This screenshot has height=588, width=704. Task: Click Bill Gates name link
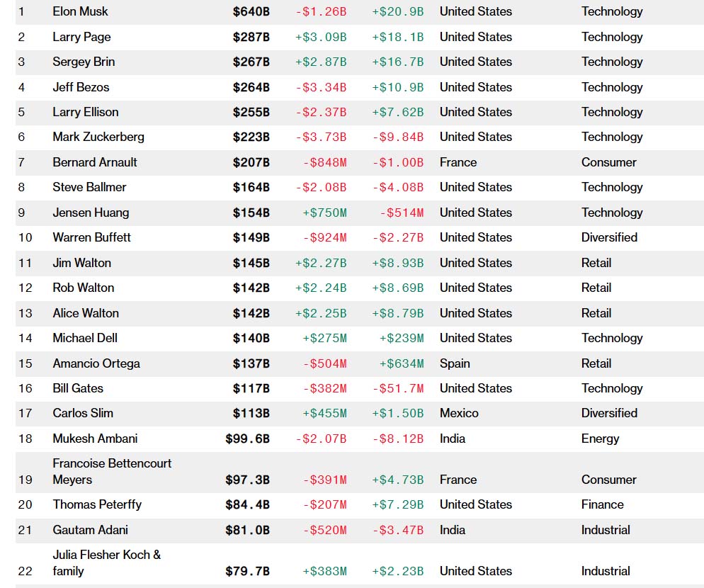78,388
